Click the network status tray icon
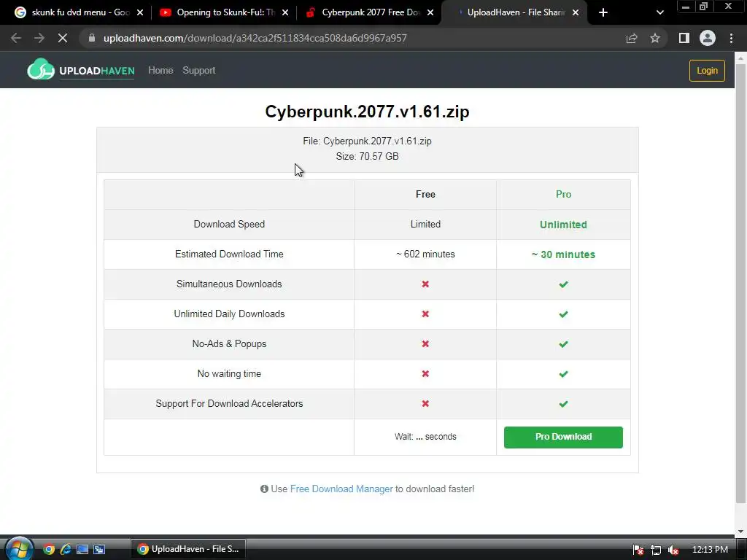747x560 pixels. coord(656,550)
